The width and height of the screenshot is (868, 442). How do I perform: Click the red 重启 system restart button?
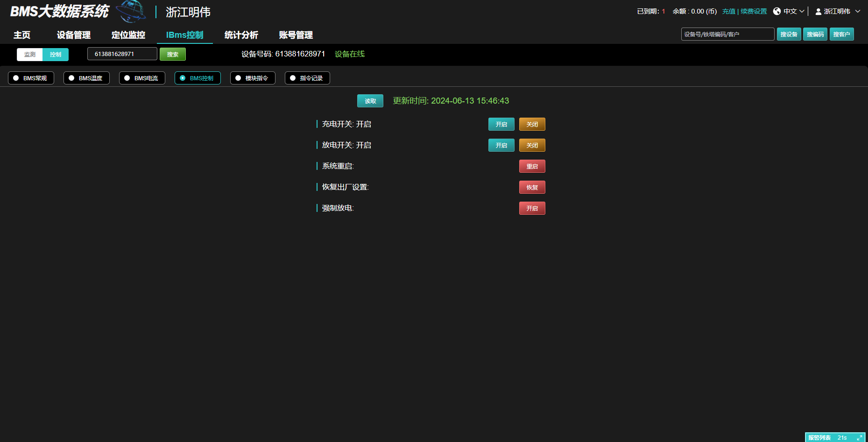(x=532, y=166)
